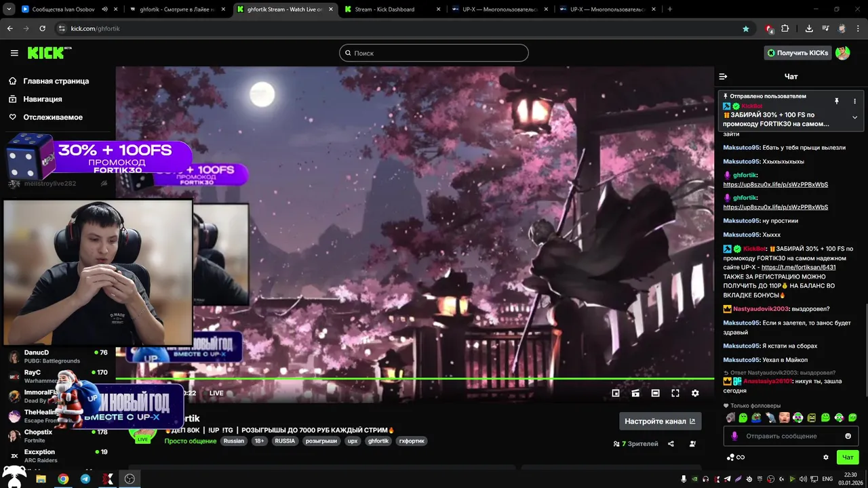Click the viewer list icon with filter

[x=692, y=444]
